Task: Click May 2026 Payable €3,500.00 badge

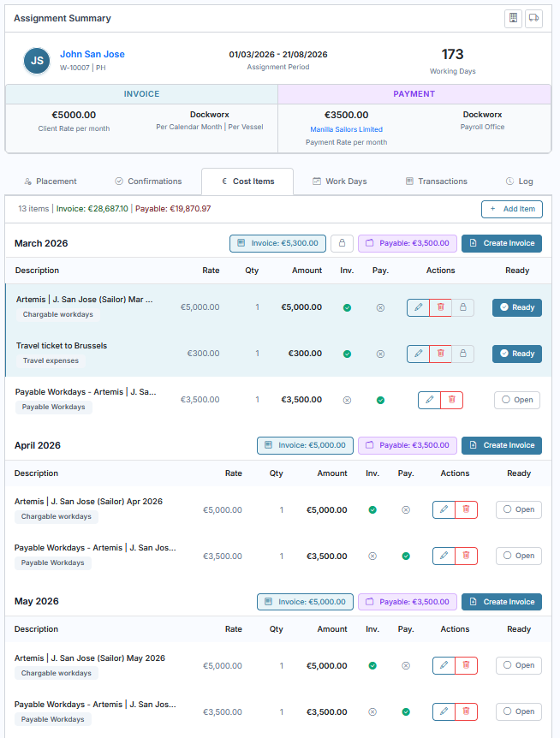Action: pyautogui.click(x=408, y=602)
